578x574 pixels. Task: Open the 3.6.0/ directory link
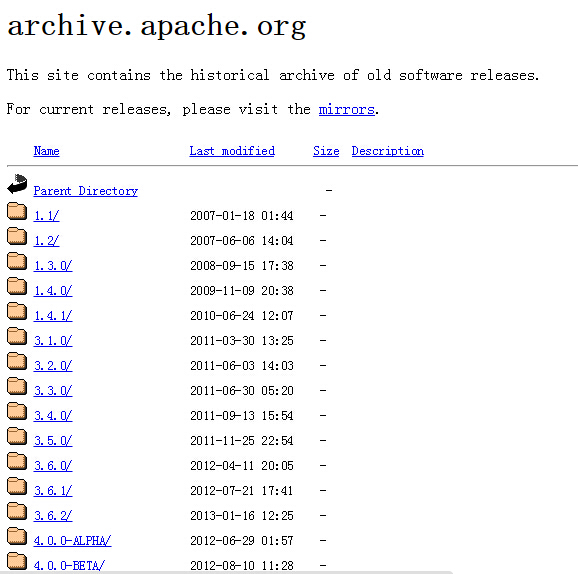(53, 466)
